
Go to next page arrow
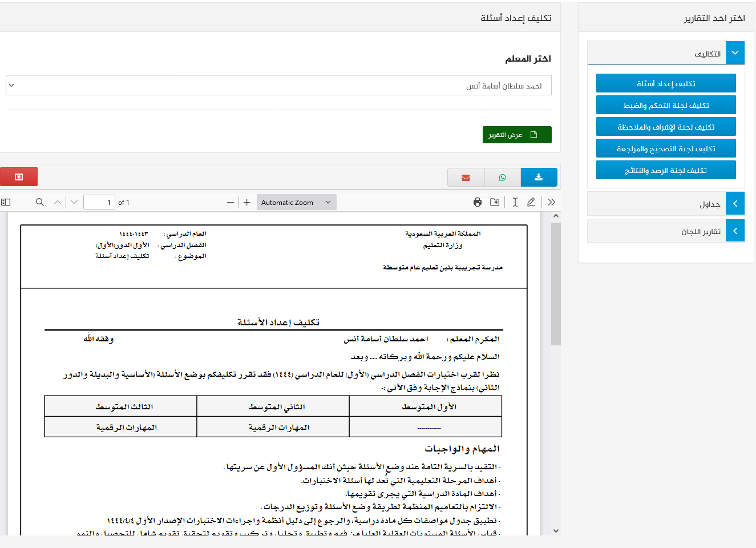pos(74,202)
